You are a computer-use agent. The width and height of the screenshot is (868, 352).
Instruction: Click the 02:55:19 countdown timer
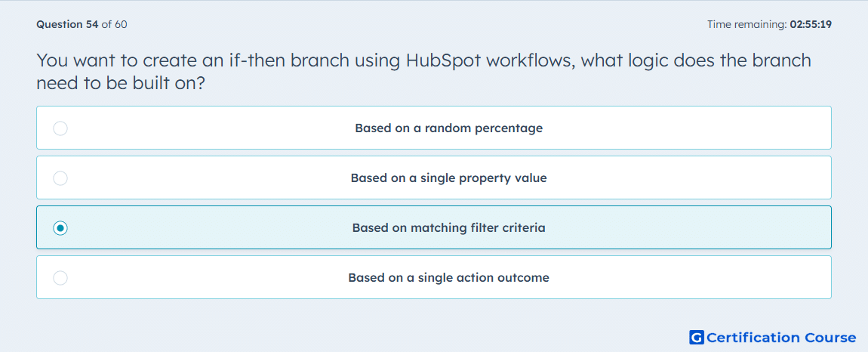tap(811, 24)
